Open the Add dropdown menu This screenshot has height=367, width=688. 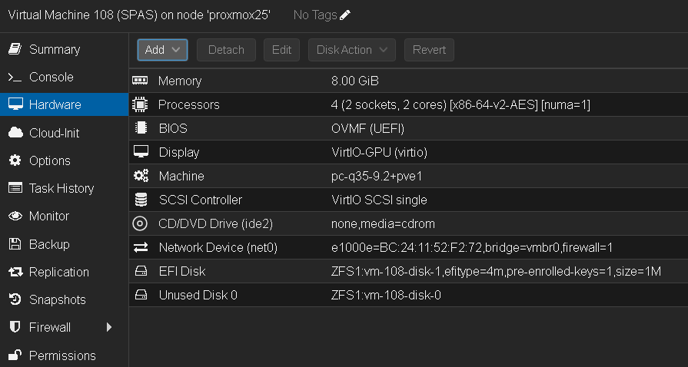point(162,50)
